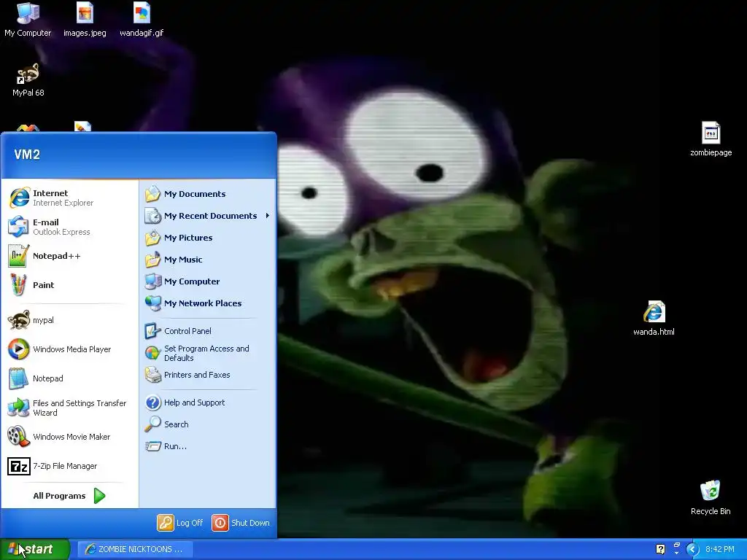Switch to ZOMBIE NICKTOONS taskbar window

coord(135,549)
